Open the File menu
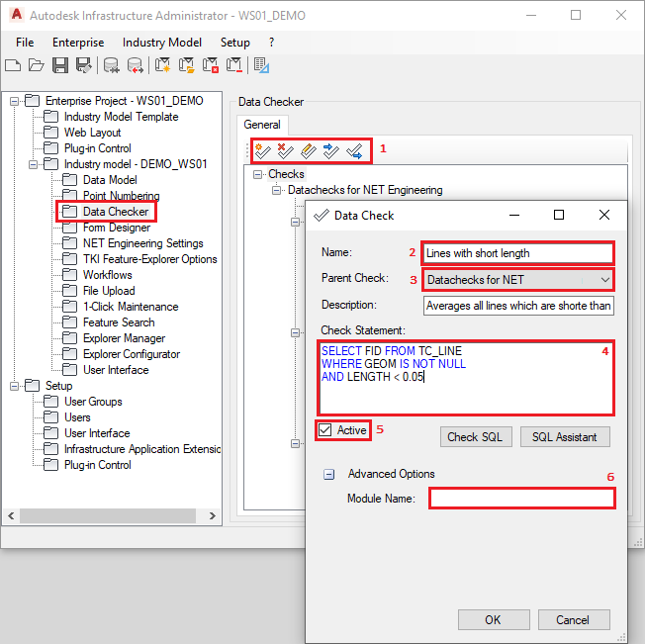Image resolution: width=645 pixels, height=644 pixels. pyautogui.click(x=25, y=43)
